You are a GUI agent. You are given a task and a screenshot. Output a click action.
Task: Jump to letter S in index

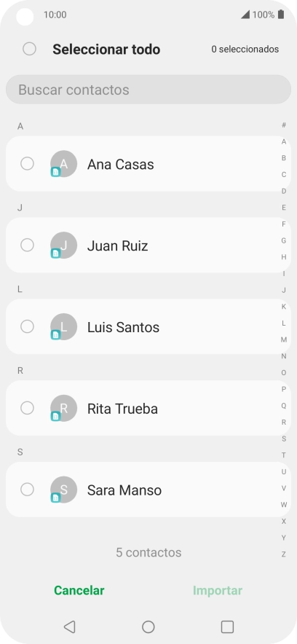(x=284, y=439)
